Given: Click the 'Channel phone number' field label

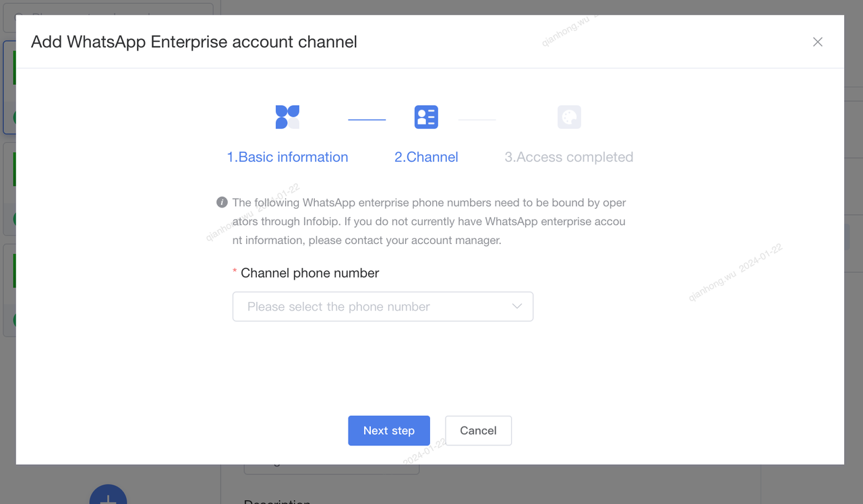Looking at the screenshot, I should click(x=309, y=273).
